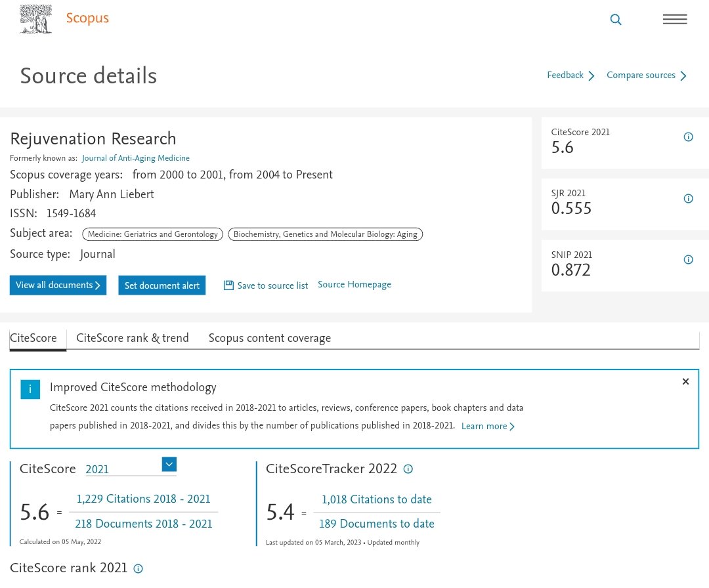Open Source Homepage link

[354, 284]
